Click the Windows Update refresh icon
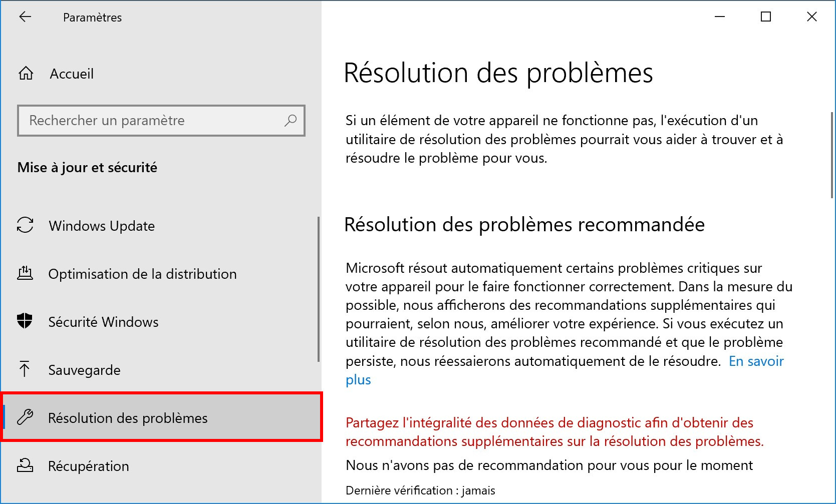The image size is (836, 504). click(x=25, y=225)
